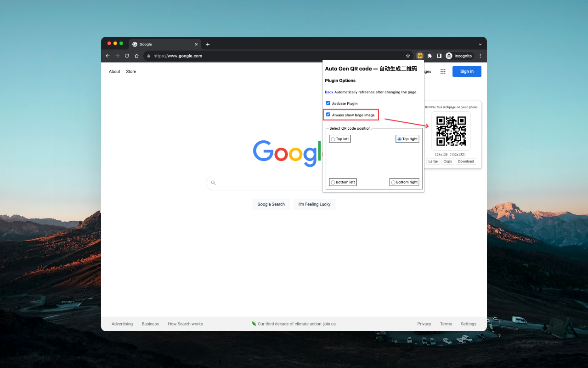Screen dimensions: 588x368
Task: Click I'm Feeling Lucky button
Action: point(315,204)
